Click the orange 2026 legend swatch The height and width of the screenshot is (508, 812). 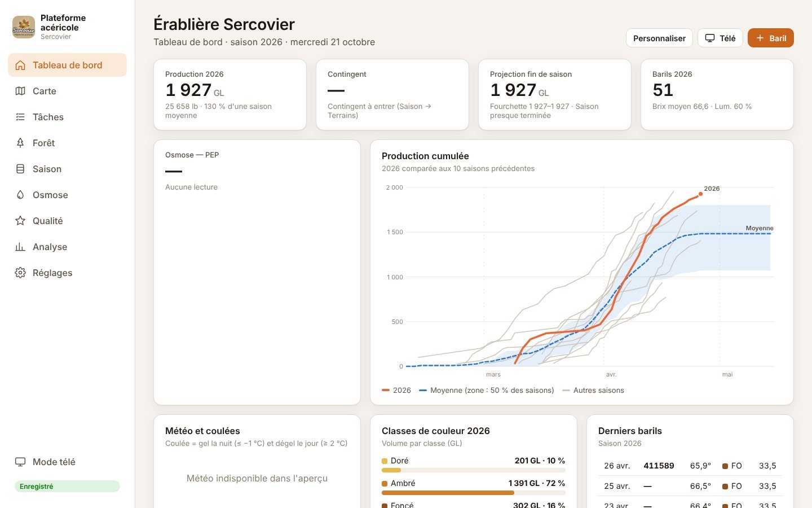(x=386, y=390)
